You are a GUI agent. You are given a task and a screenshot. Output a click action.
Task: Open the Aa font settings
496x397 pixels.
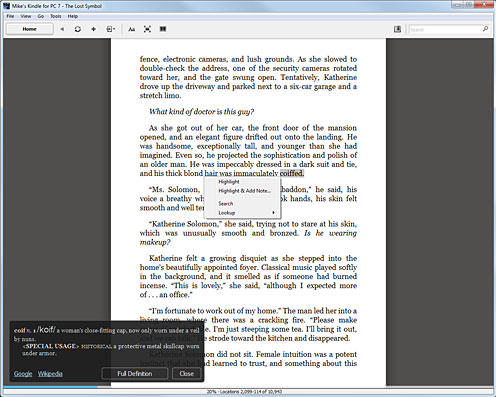132,29
